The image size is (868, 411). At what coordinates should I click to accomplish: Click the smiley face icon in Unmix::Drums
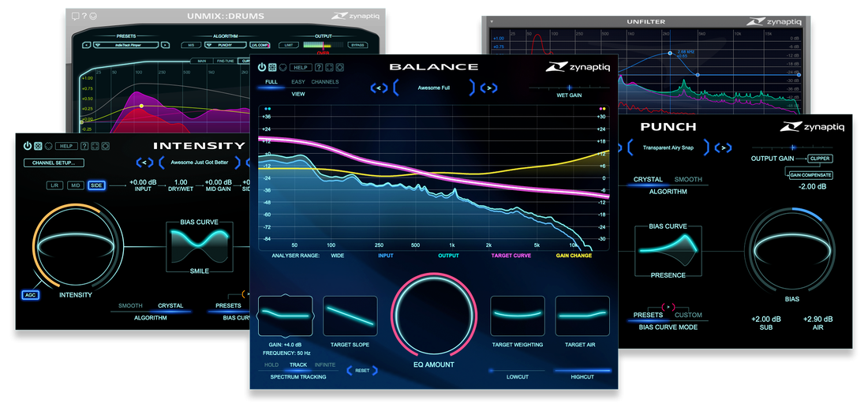[92, 16]
